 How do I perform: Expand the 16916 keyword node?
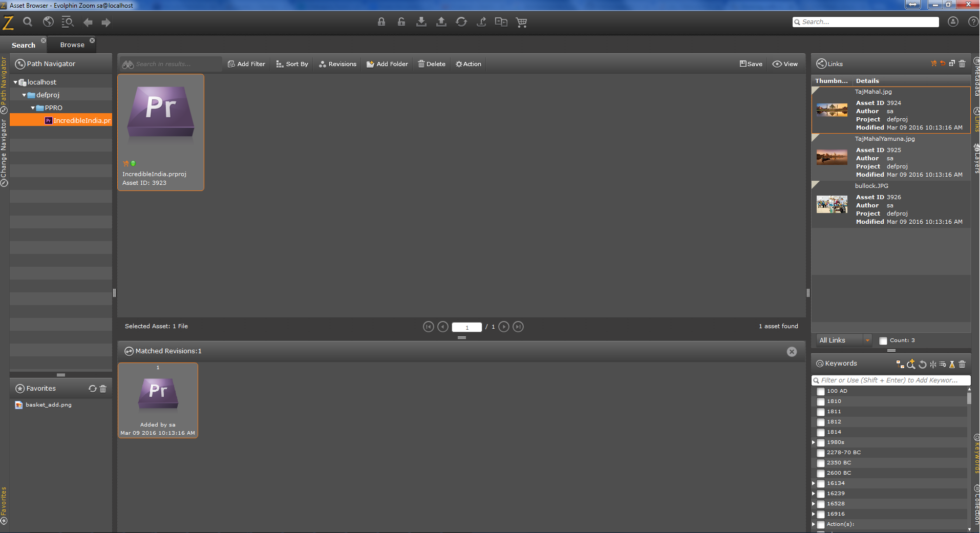(x=813, y=514)
